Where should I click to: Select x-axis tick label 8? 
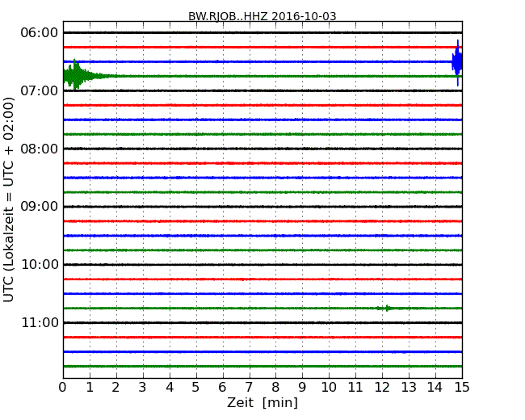point(275,387)
